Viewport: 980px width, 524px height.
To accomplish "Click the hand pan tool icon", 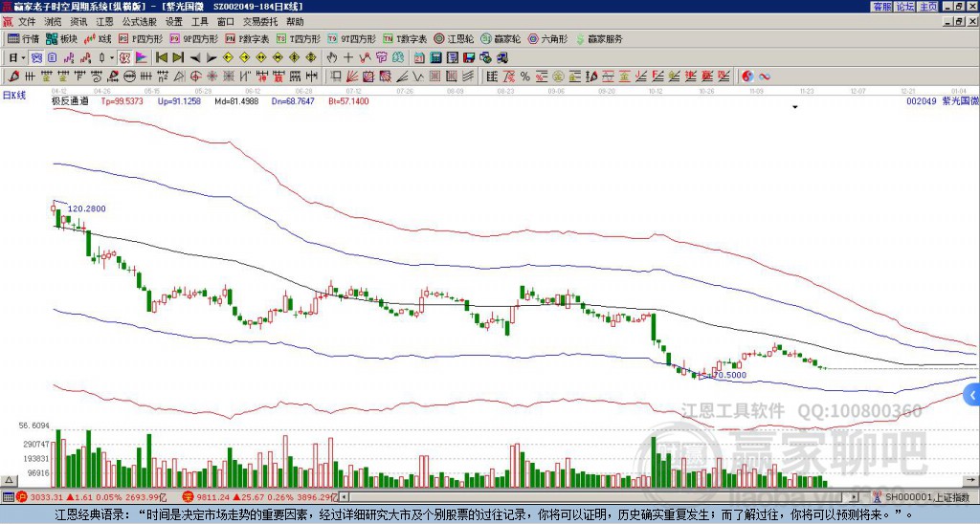I will point(332,57).
